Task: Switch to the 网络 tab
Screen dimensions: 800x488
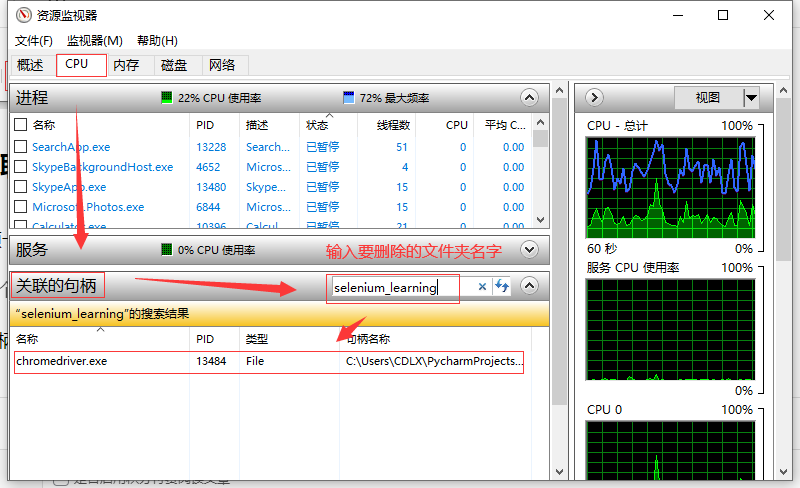Action: coord(222,65)
